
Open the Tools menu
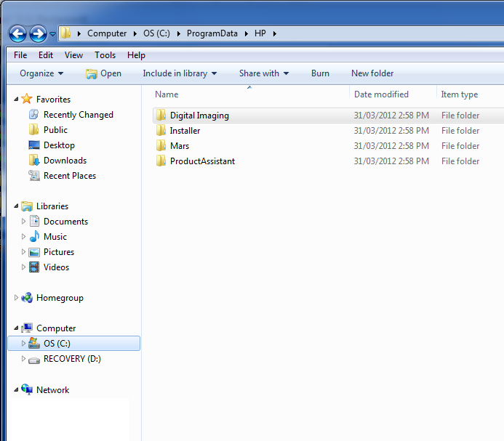(x=105, y=55)
